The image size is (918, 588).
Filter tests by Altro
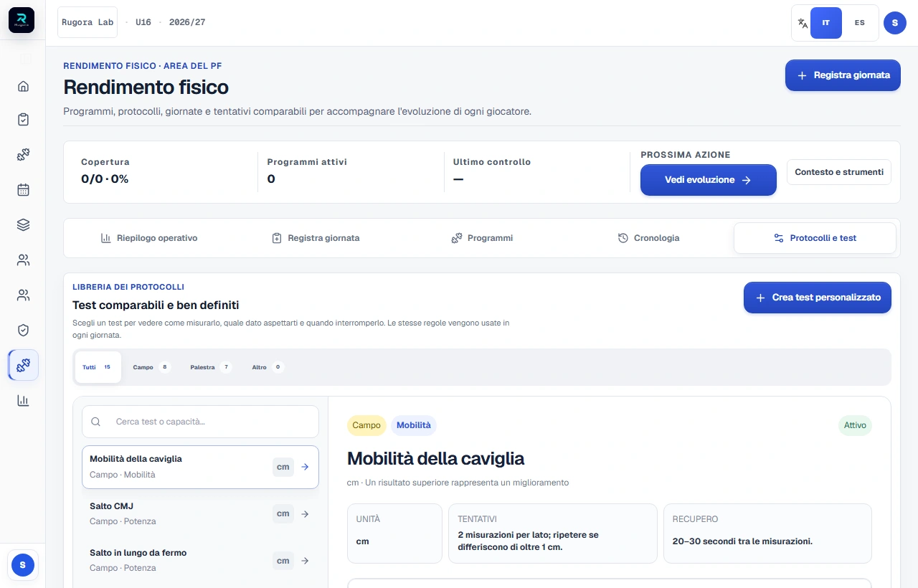point(268,367)
